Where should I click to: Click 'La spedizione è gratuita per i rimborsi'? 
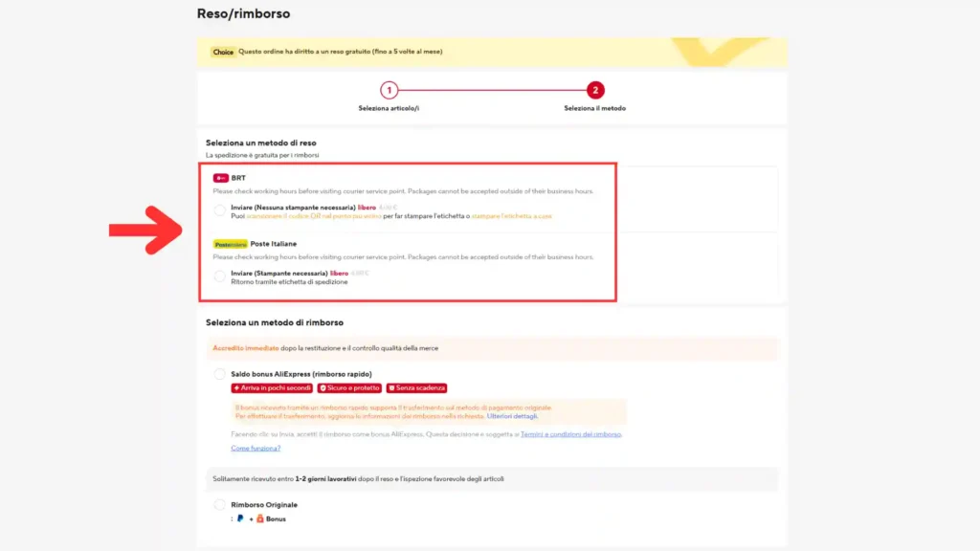point(262,155)
